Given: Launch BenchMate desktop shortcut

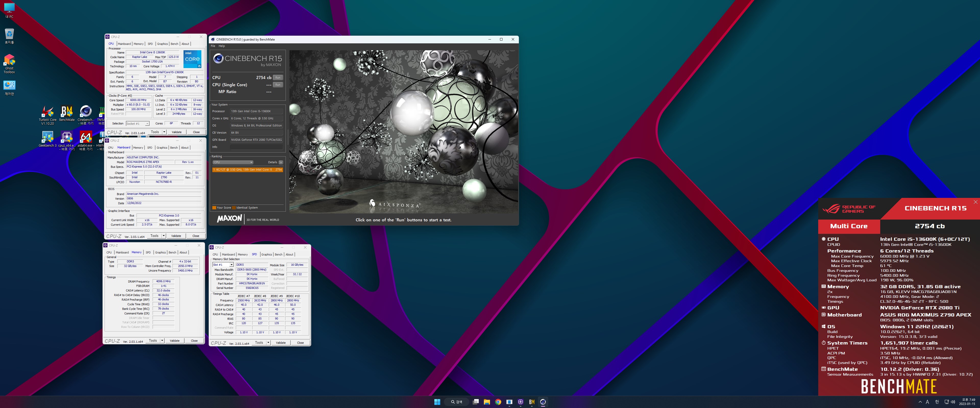Looking at the screenshot, I should [67, 114].
